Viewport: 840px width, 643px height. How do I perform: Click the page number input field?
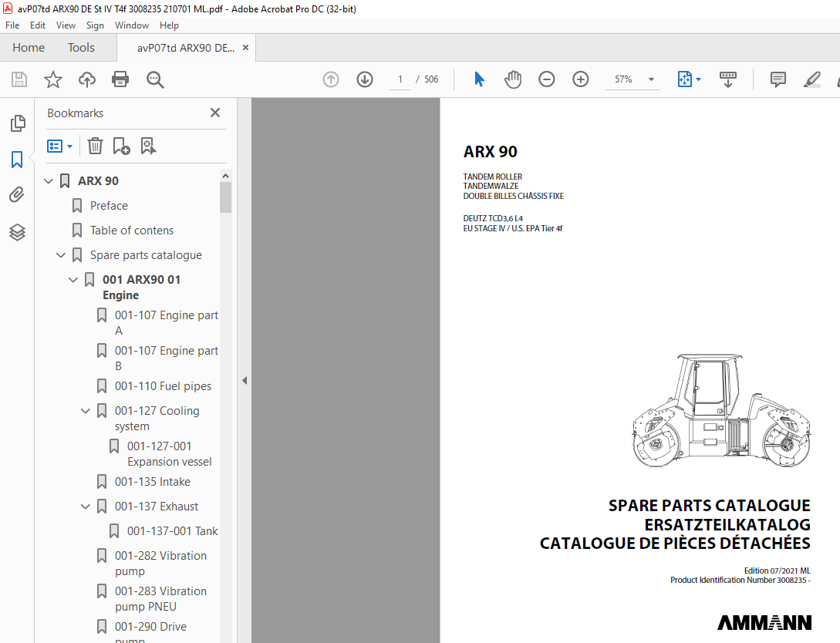[x=400, y=79]
